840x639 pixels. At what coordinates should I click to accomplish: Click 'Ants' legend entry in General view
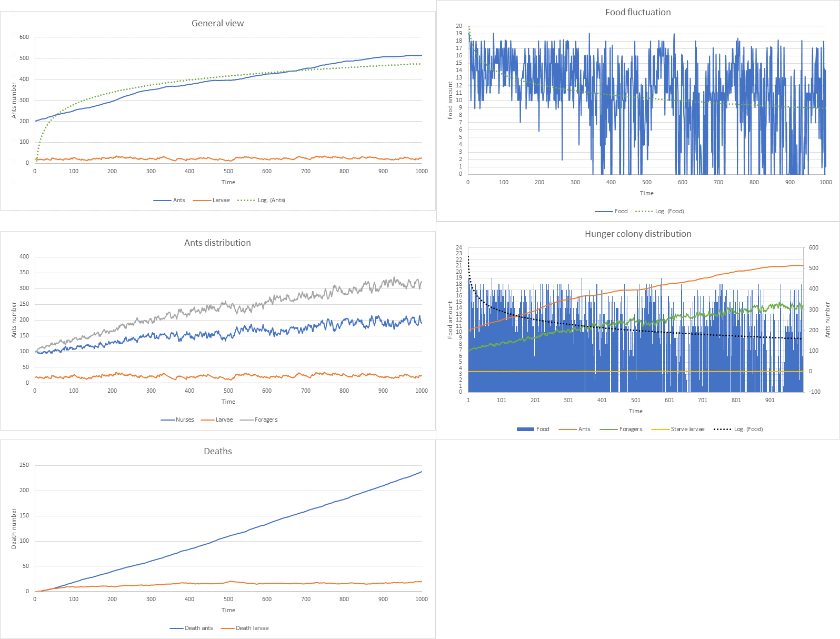click(x=169, y=200)
